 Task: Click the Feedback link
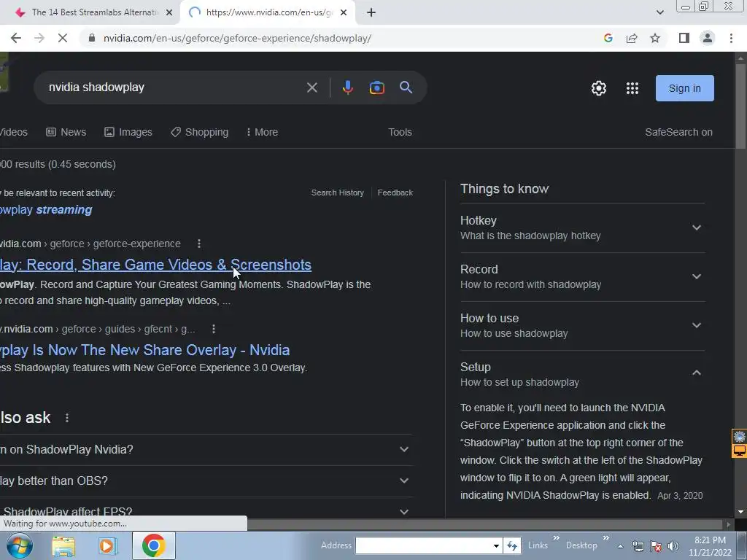395,192
